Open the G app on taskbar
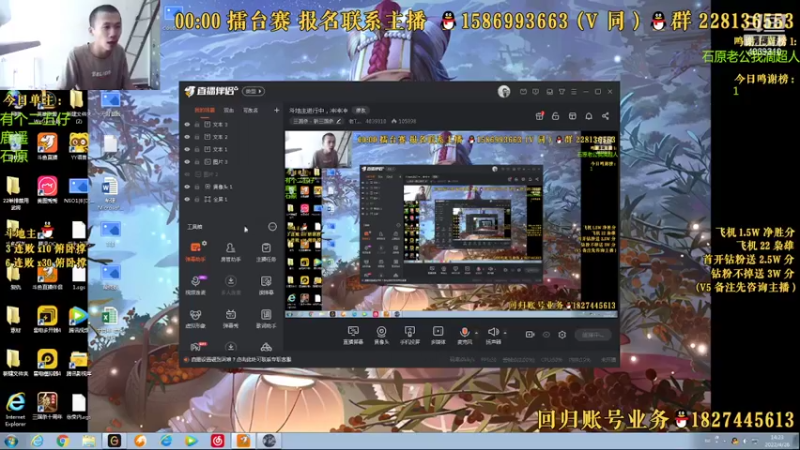This screenshot has width=800, height=450. point(114,440)
